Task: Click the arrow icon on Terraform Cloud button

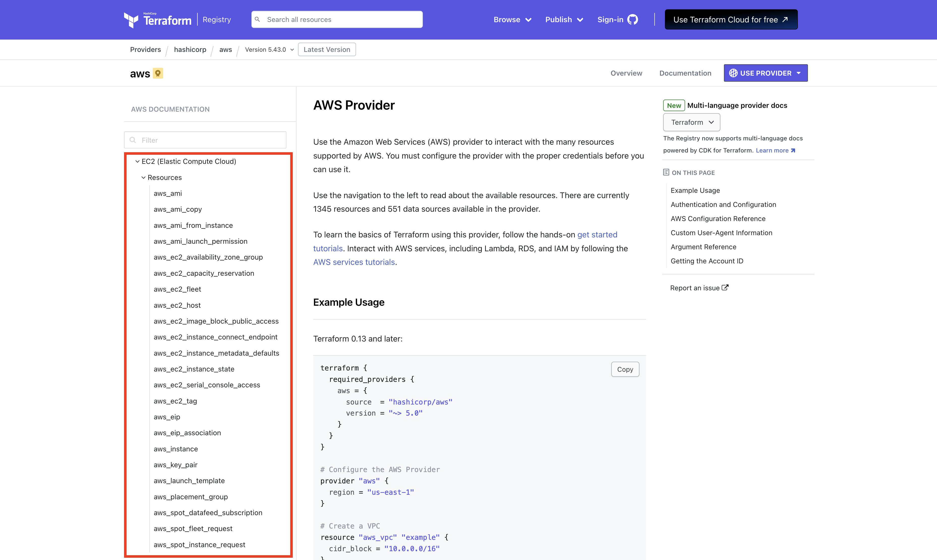Action: [x=785, y=19]
